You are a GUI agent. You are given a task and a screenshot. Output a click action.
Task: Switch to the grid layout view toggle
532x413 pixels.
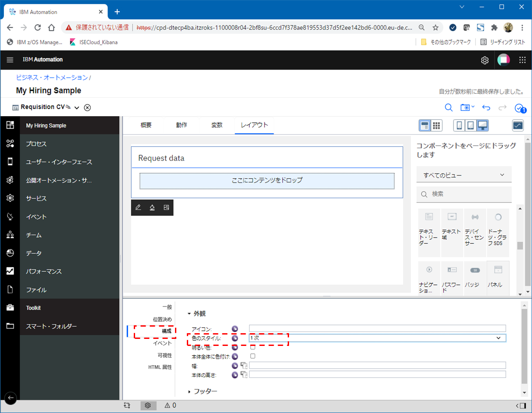tap(436, 125)
